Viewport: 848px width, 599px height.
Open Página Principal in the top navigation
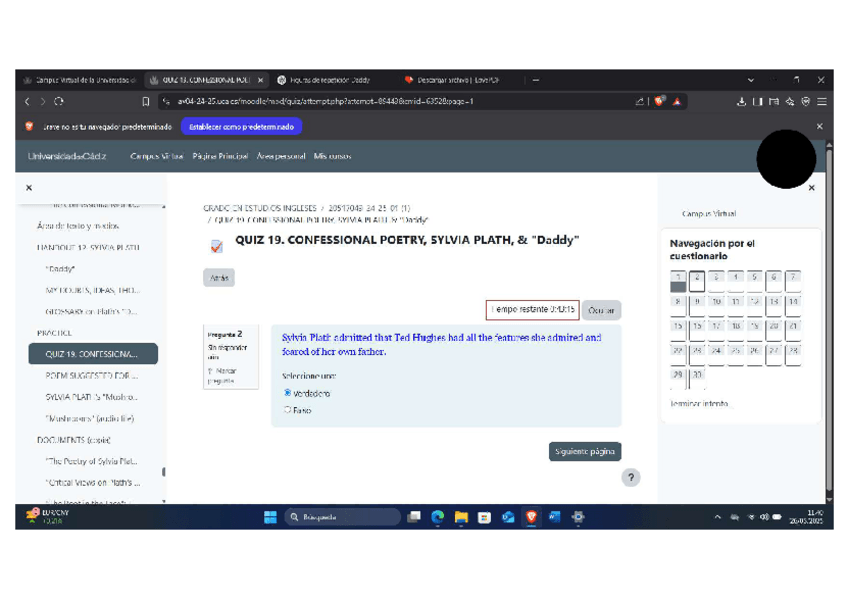(x=220, y=156)
